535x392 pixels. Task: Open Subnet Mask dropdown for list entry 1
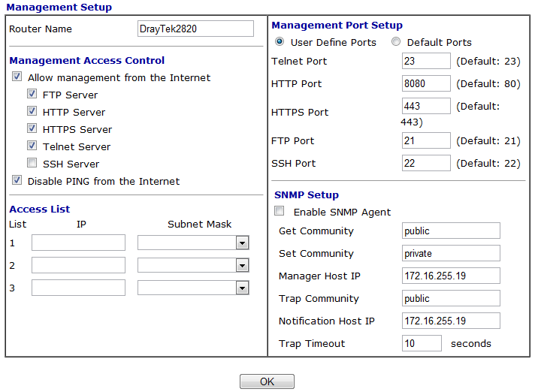(242, 243)
